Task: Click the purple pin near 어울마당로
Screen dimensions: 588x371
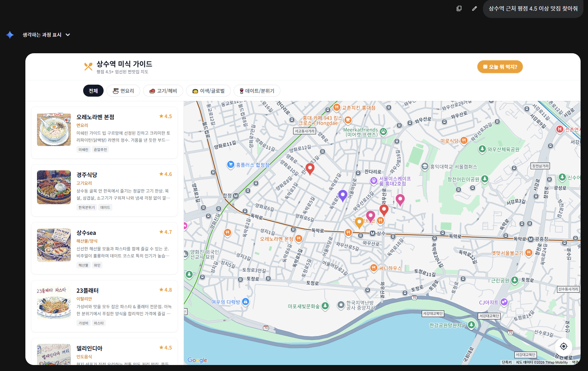Action: [343, 195]
